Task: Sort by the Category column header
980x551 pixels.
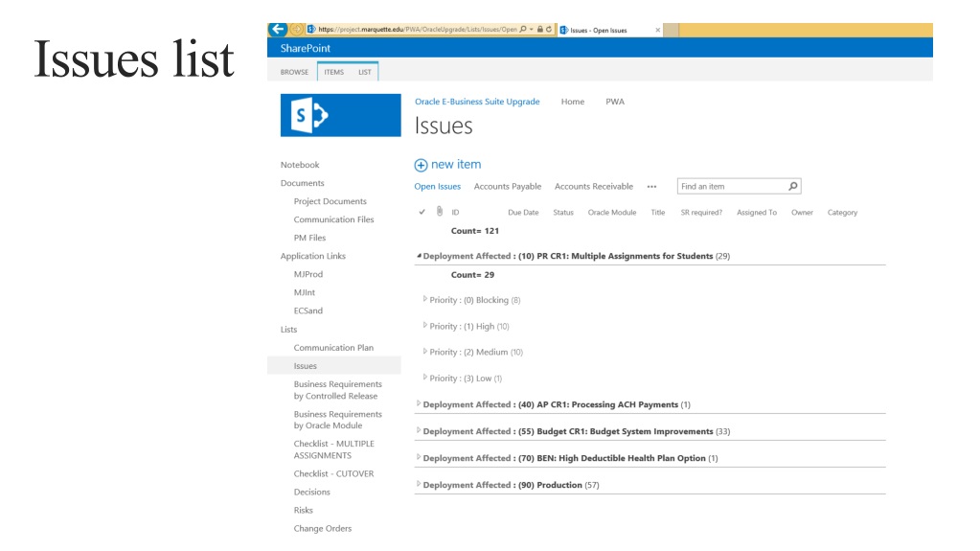Action: point(842,213)
